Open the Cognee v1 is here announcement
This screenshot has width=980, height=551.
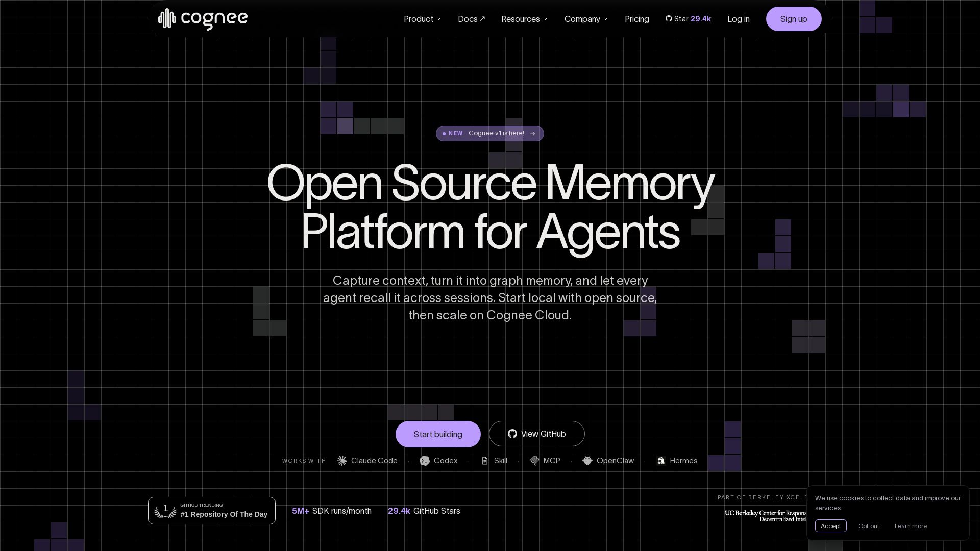coord(489,134)
